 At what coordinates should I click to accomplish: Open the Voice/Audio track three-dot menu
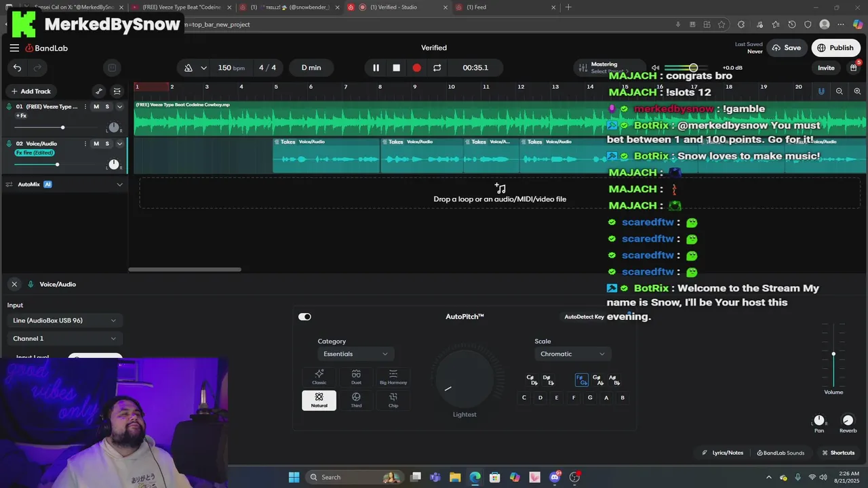[85, 144]
